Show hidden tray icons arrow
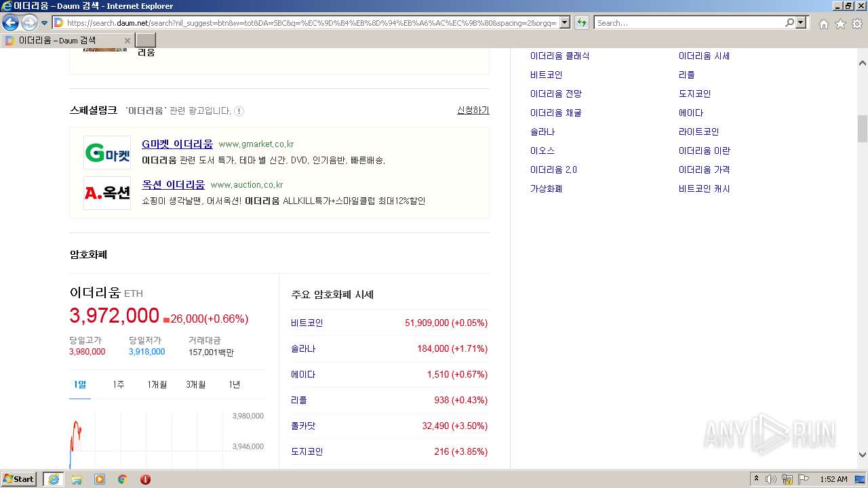Image resolution: width=868 pixels, height=488 pixels. pyautogui.click(x=756, y=479)
